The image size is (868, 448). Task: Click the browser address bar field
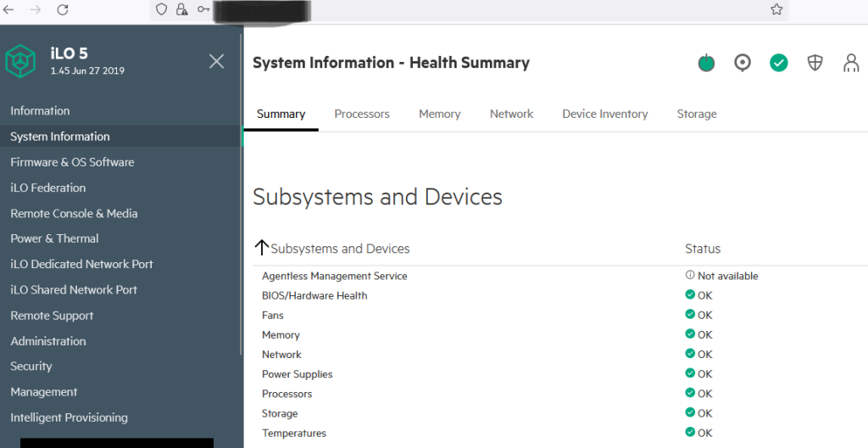coord(469,9)
